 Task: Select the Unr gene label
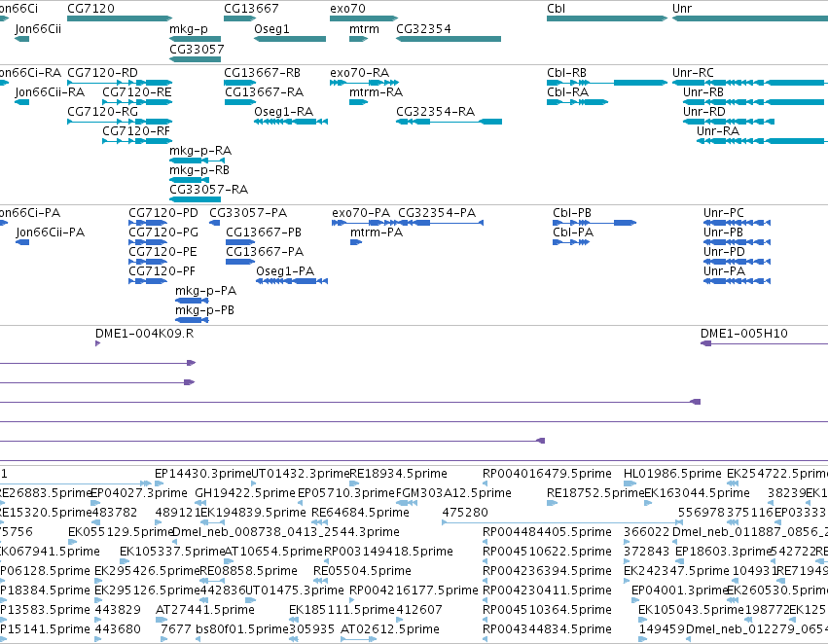click(682, 9)
